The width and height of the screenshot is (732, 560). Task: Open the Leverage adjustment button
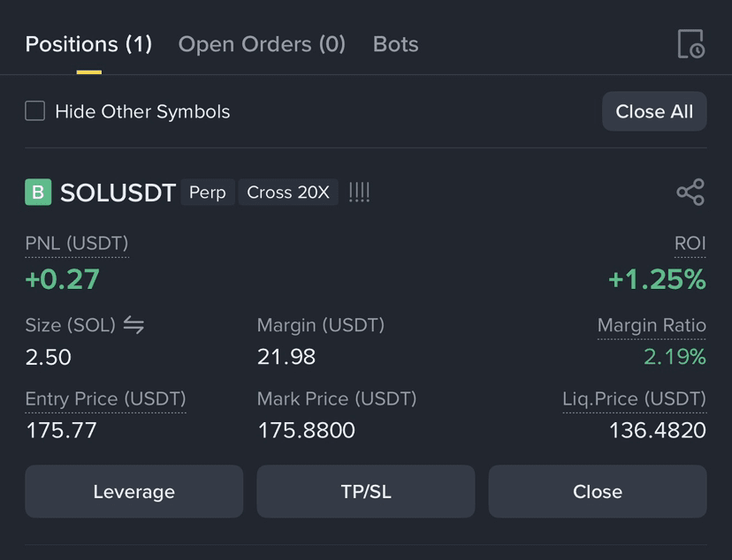(x=134, y=491)
